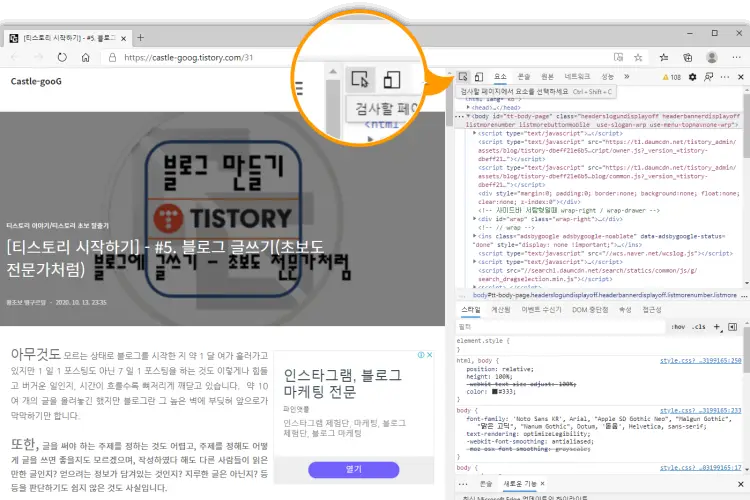The width and height of the screenshot is (750, 500).
Task: Close the bottom drawer panel
Action: point(740,484)
